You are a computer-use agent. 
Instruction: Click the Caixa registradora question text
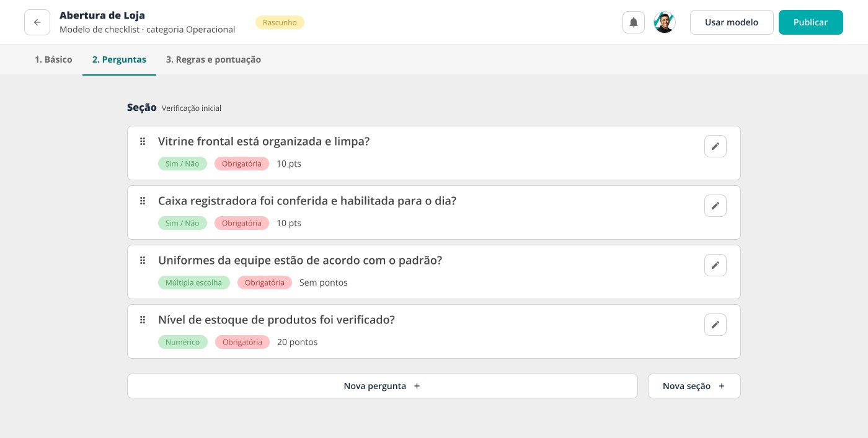tap(307, 201)
